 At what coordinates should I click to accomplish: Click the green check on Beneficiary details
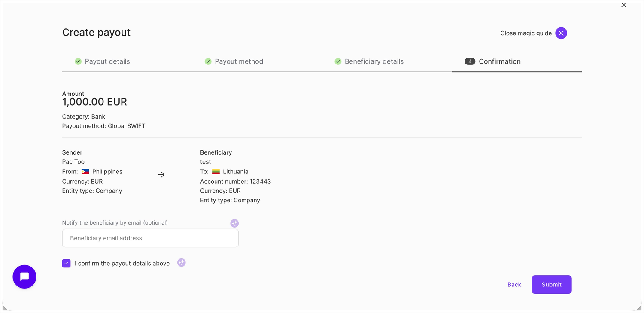coord(338,61)
